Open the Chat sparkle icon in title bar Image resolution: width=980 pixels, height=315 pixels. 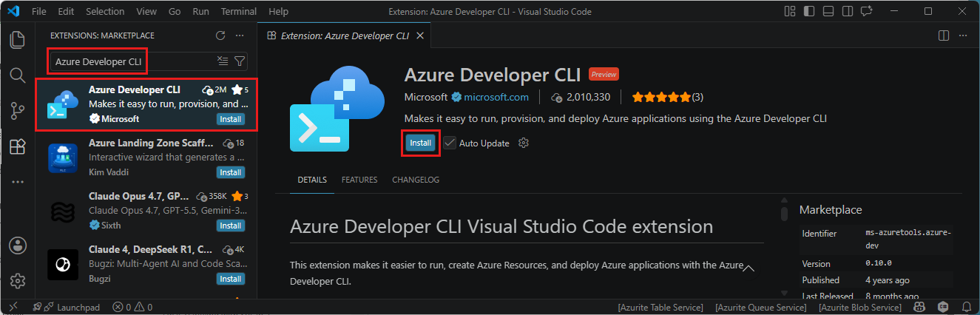coord(865,12)
